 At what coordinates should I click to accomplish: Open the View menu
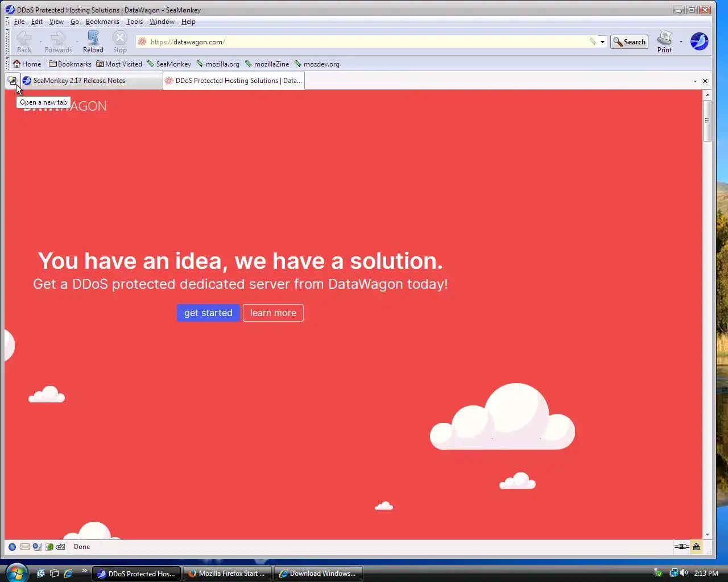[x=56, y=22]
